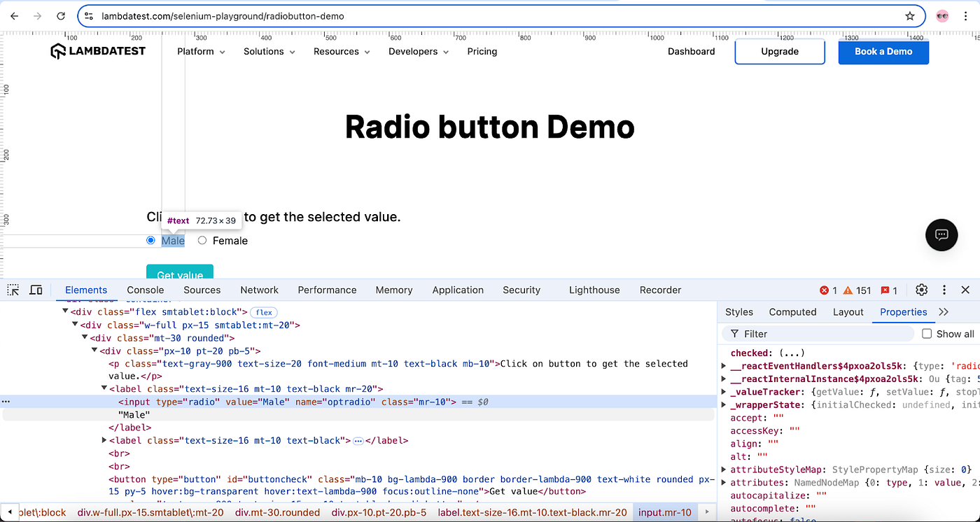Bookmark this page with the star
980x522 pixels.
click(910, 16)
